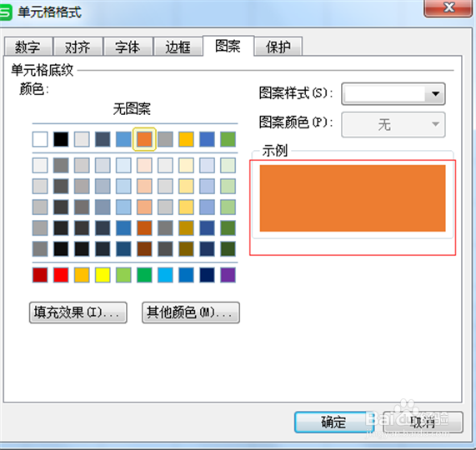Viewport: 476px width, 450px height.
Task: Click the orange preview in 示例 box
Action: 353,198
